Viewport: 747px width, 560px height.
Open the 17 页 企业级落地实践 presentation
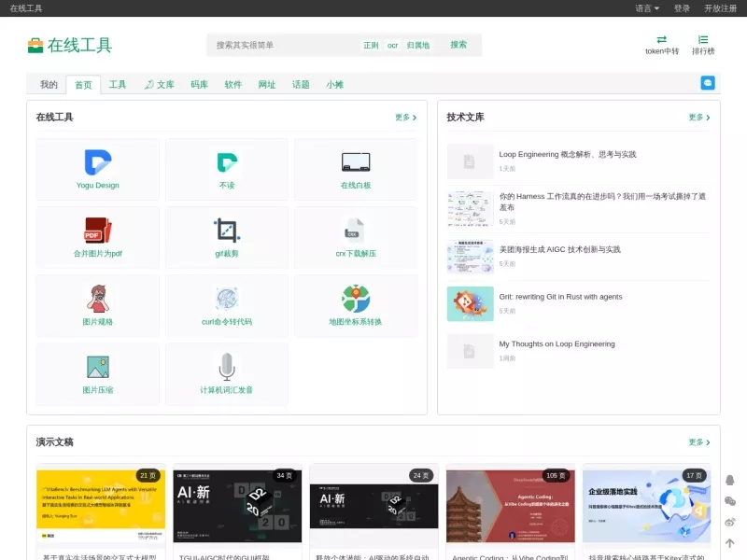click(646, 506)
